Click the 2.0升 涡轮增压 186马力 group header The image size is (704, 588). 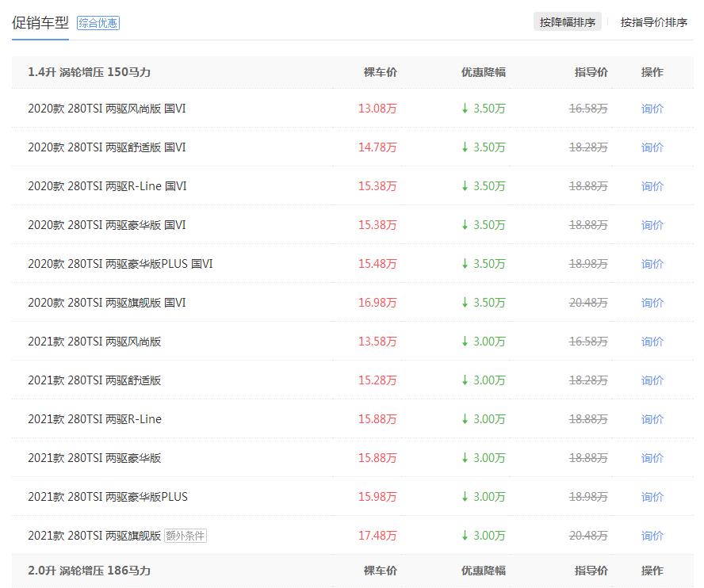pyautogui.click(x=89, y=571)
